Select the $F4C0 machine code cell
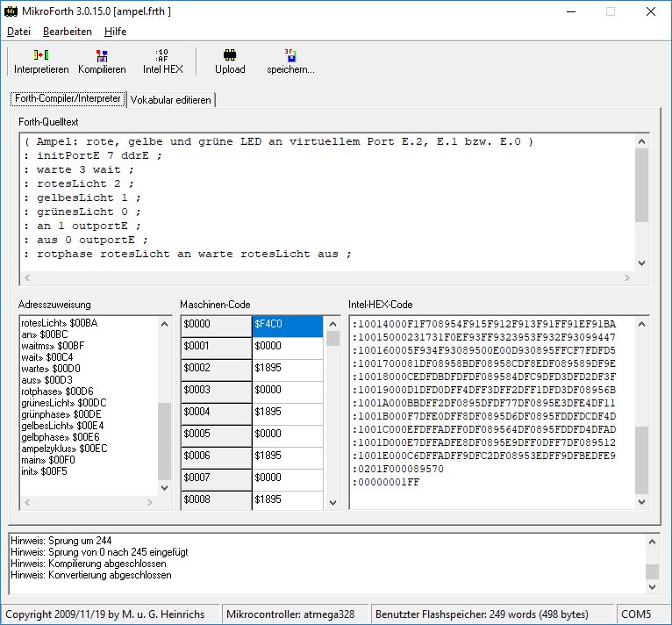This screenshot has height=625, width=672. (287, 325)
